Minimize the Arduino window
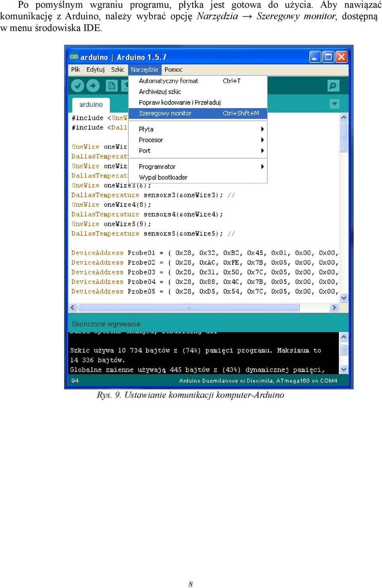The height and width of the screenshot is (588, 382). [x=315, y=57]
